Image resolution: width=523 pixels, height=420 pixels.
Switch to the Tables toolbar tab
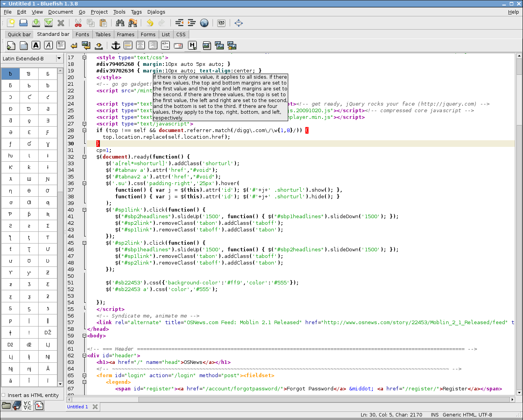[103, 34]
